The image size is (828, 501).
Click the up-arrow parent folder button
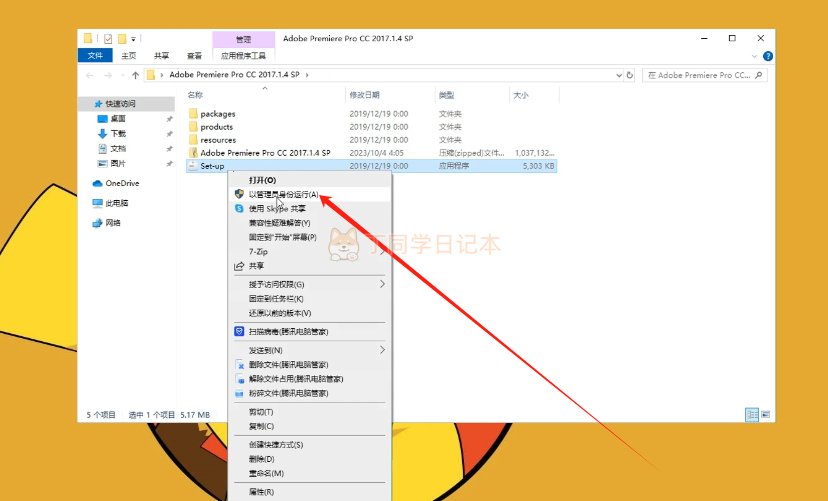[x=135, y=75]
